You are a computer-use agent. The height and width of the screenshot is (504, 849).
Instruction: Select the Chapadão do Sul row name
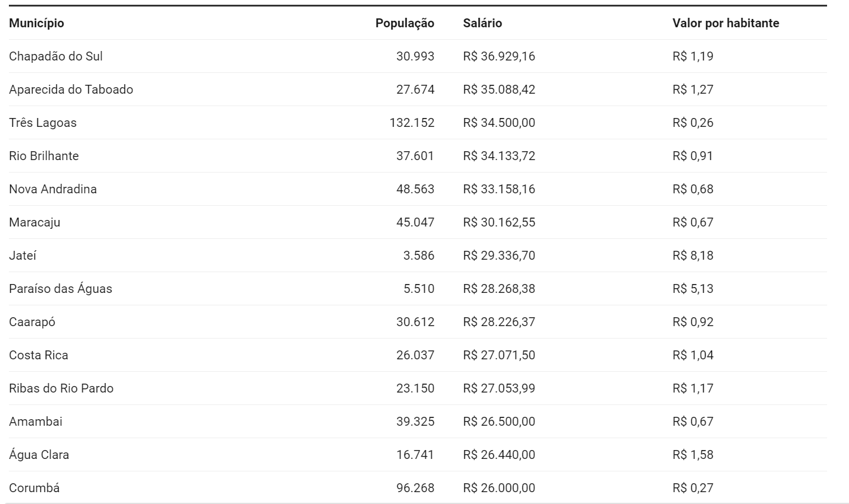[56, 56]
